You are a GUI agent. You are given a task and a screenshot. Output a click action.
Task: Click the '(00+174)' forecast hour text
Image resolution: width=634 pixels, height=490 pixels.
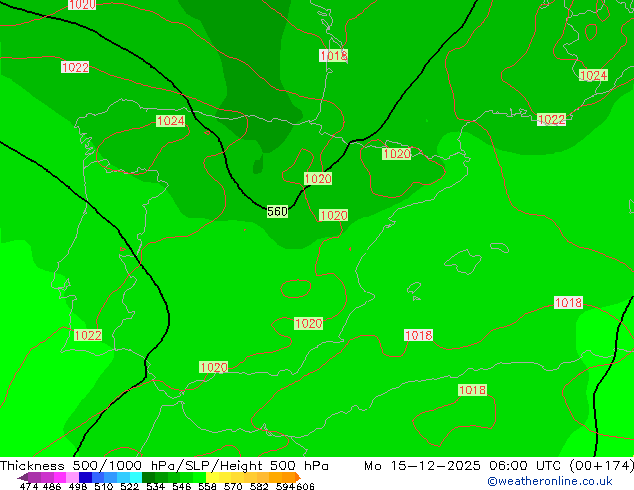point(601,466)
